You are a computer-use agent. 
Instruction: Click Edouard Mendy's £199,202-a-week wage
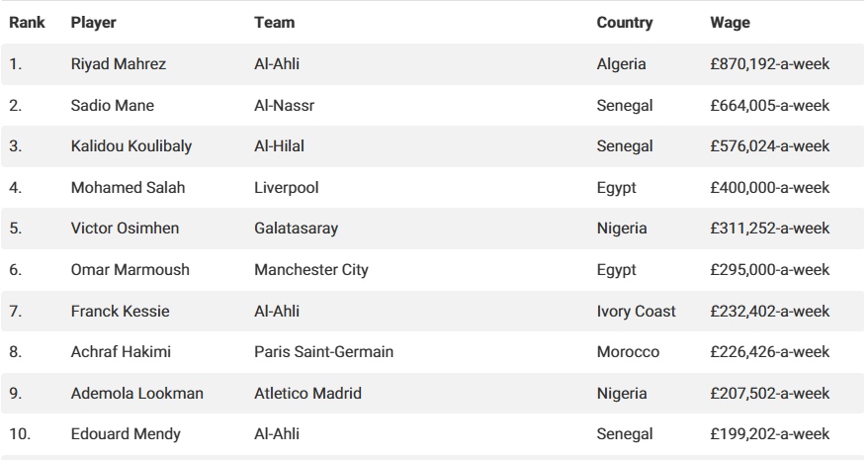(x=770, y=434)
